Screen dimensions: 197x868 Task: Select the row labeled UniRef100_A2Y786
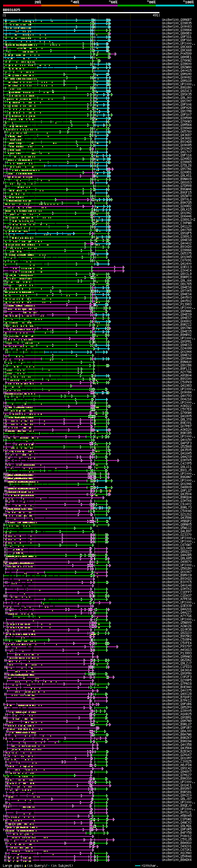tap(177, 372)
